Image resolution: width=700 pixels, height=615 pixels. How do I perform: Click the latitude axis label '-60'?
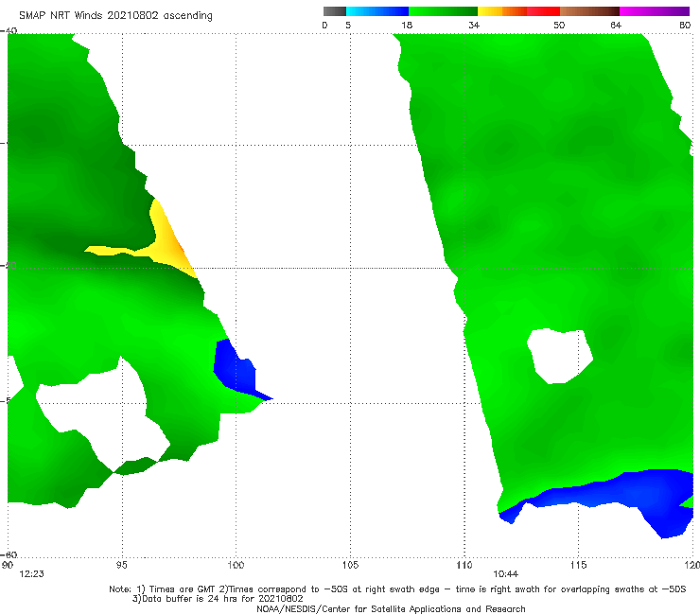tap(9, 554)
